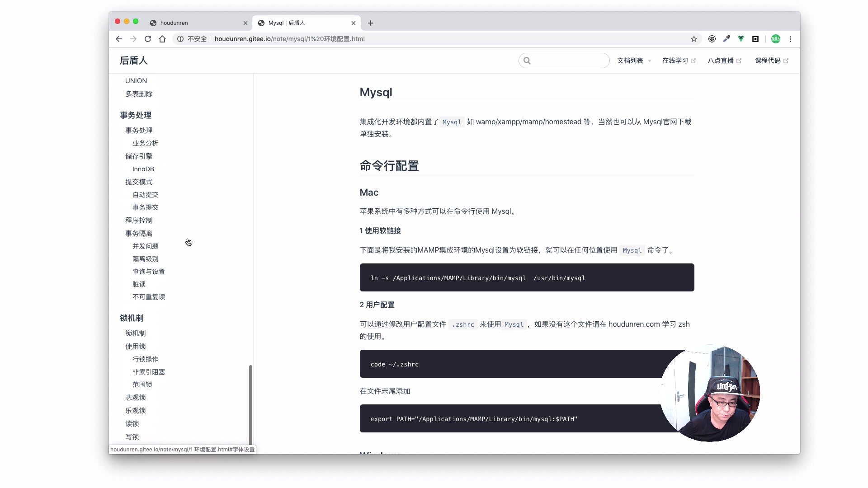The image size is (868, 488).
Task: Open the 课程代码 external link
Action: [772, 61]
